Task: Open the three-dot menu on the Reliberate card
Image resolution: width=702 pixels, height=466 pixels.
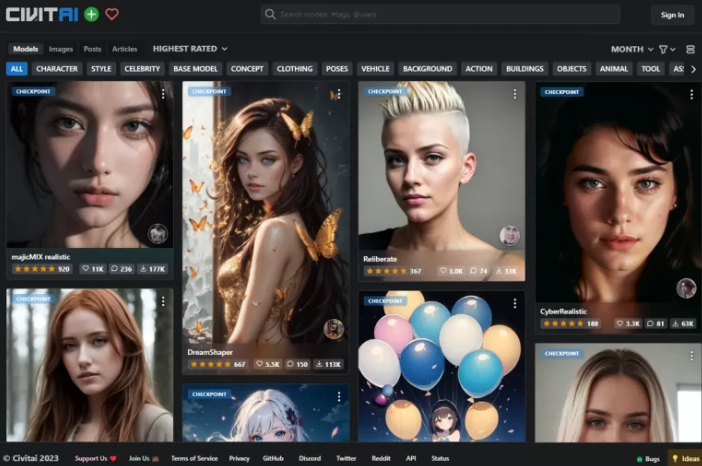Action: [515, 94]
